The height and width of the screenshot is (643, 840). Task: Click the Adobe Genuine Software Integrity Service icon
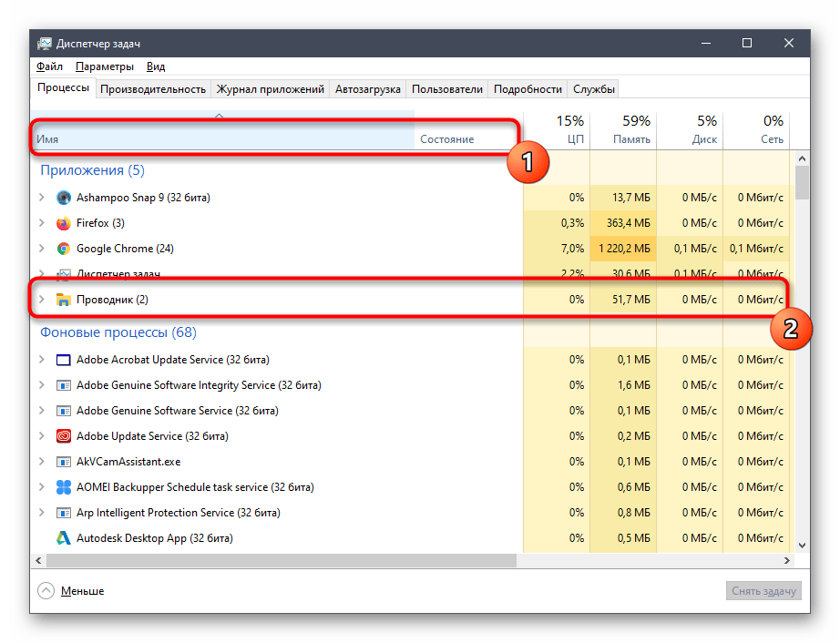64,385
